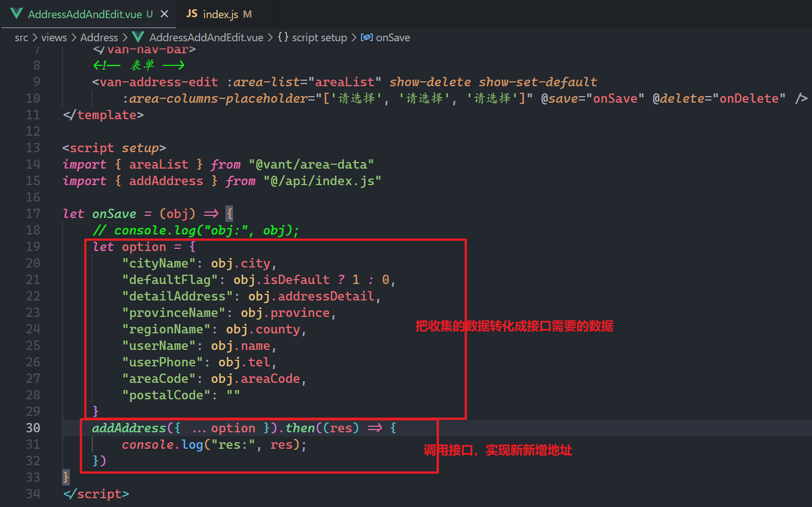
Task: Click 'addAddress' call on line 30
Action: pyautogui.click(x=129, y=428)
